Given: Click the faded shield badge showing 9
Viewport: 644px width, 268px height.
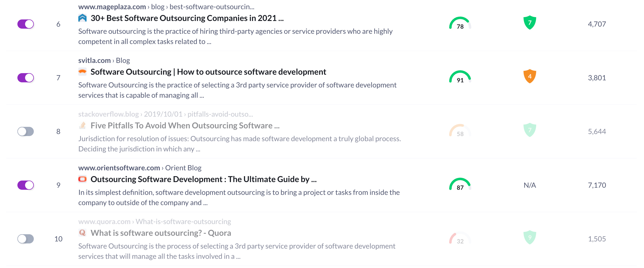Looking at the screenshot, I should [x=530, y=238].
